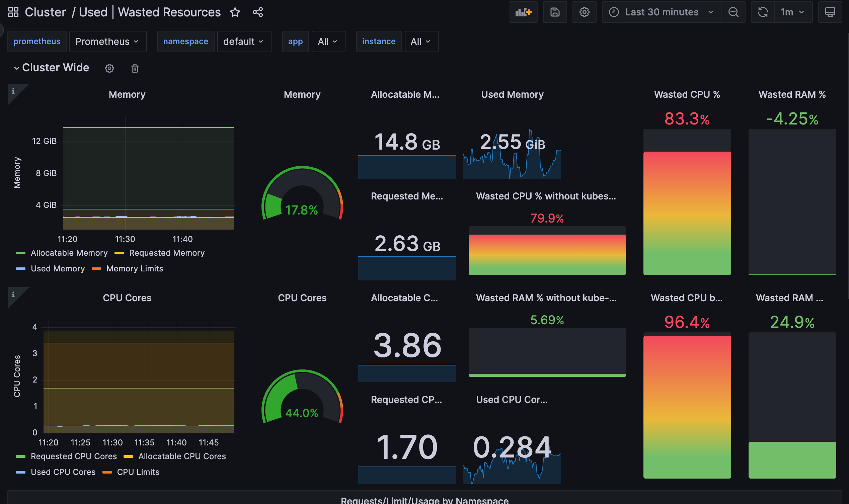Click the share dashboard icon
The width and height of the screenshot is (849, 504).
(257, 12)
